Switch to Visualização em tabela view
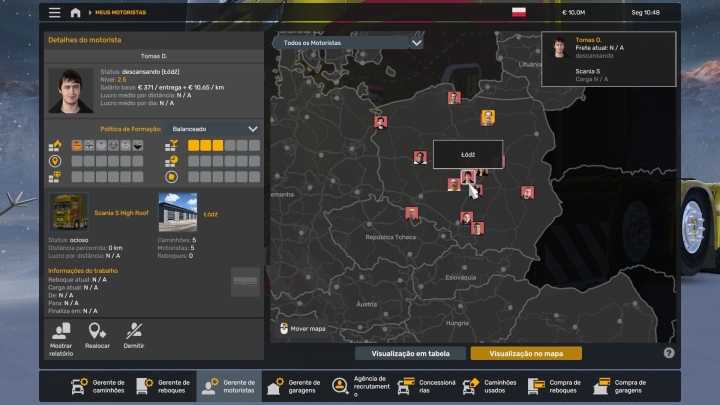 pyautogui.click(x=411, y=353)
